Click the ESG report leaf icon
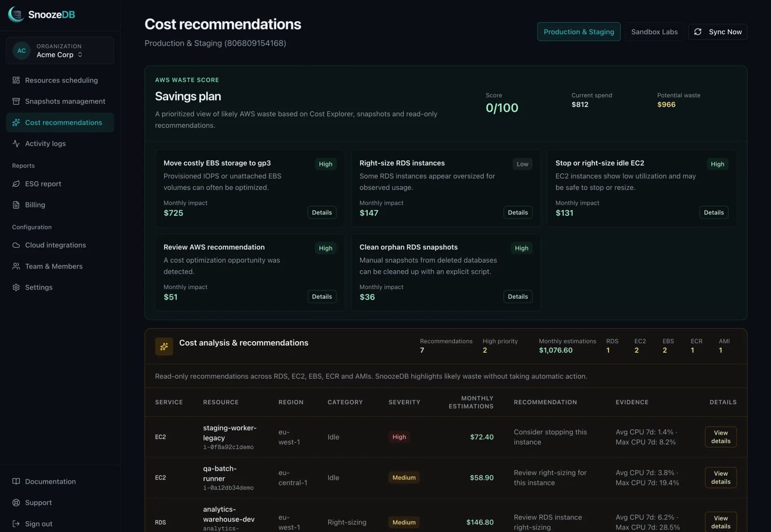Viewport: 771px width, 532px height. (16, 184)
